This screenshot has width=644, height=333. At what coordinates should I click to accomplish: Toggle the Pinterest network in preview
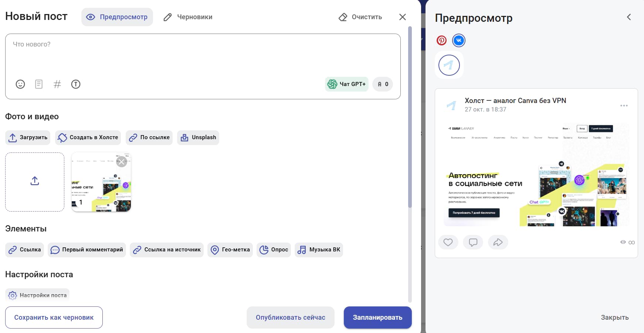441,40
